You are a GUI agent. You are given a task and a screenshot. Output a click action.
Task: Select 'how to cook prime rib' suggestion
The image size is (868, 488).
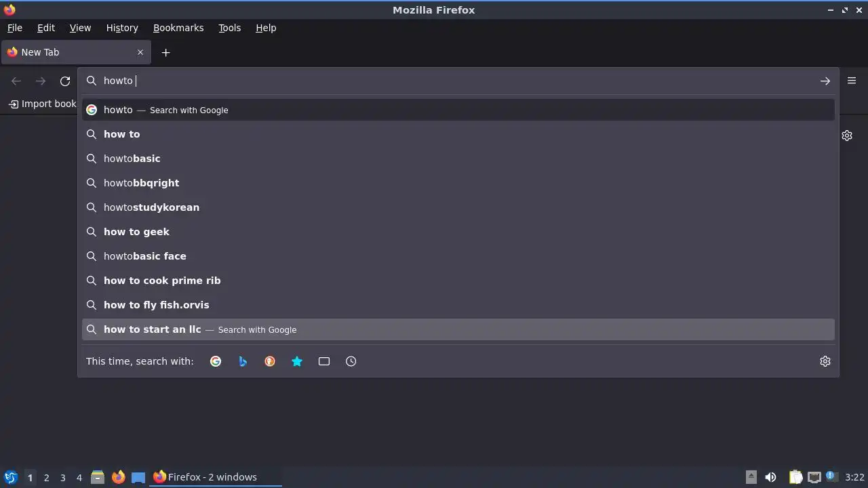coord(458,281)
